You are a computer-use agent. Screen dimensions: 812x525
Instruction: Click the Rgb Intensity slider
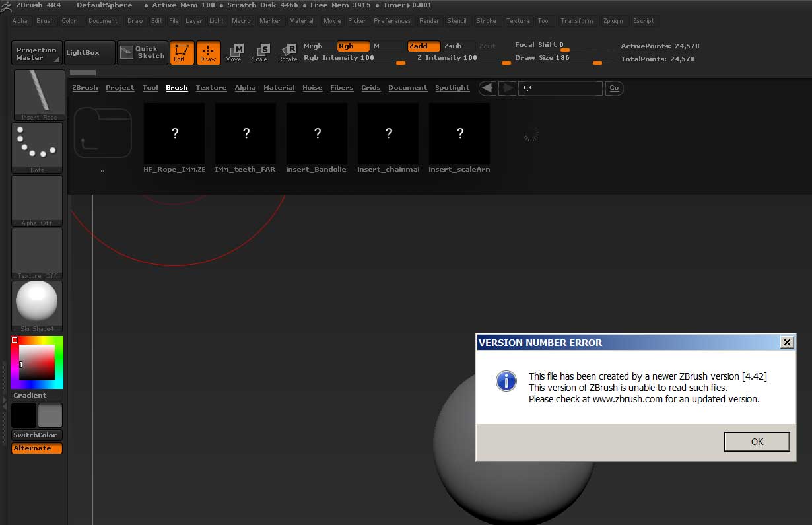coord(355,59)
